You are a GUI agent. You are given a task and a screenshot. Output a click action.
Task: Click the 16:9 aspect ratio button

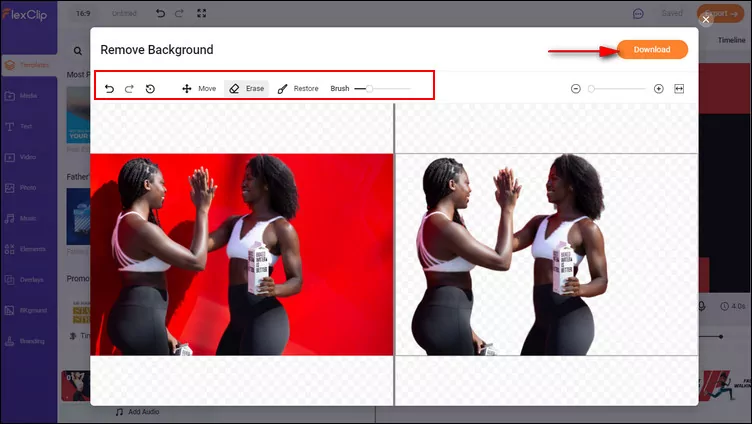(x=83, y=13)
